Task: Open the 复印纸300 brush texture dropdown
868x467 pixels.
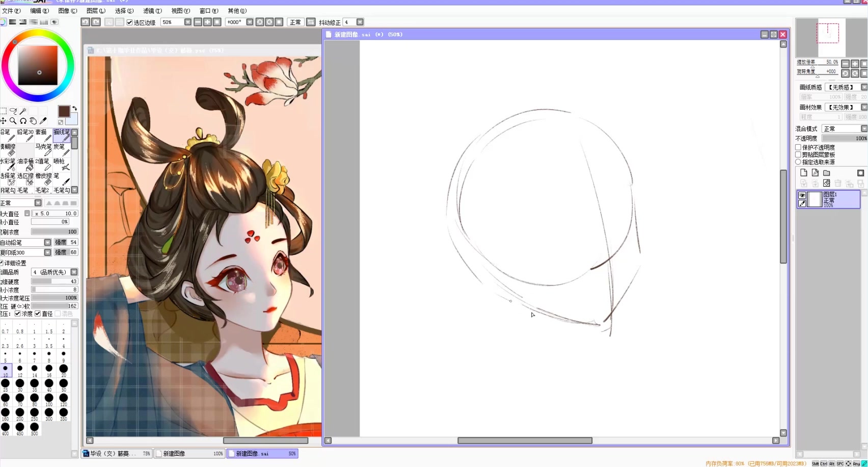Action: [x=47, y=252]
